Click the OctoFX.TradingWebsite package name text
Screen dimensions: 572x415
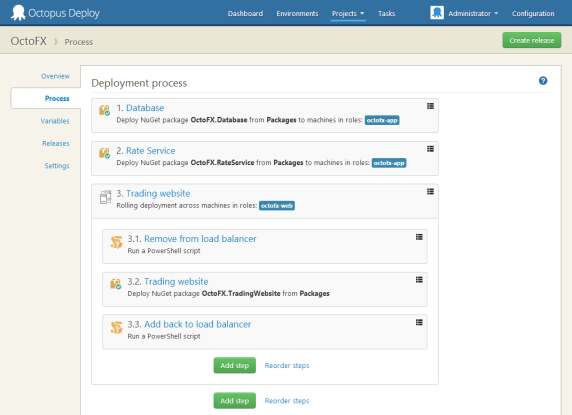[241, 294]
